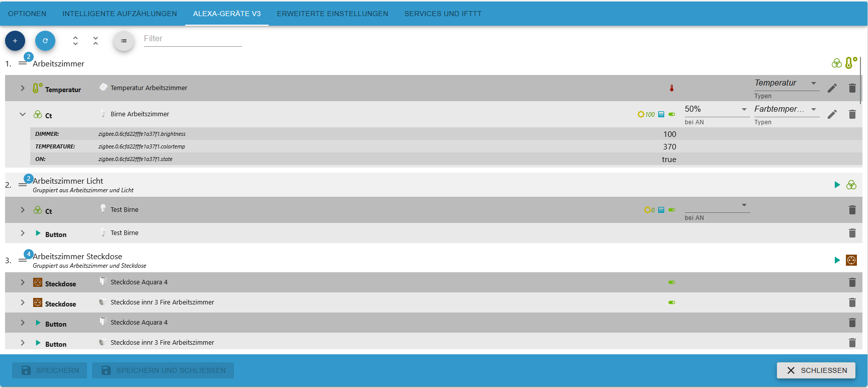The width and height of the screenshot is (868, 388).
Task: Click into the Filter text field
Action: tap(193, 39)
